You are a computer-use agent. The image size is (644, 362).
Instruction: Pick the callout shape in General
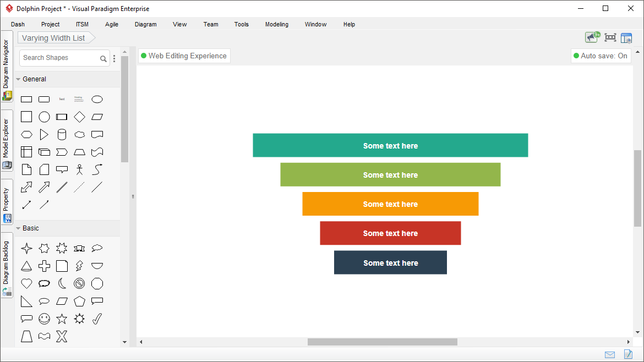62,169
